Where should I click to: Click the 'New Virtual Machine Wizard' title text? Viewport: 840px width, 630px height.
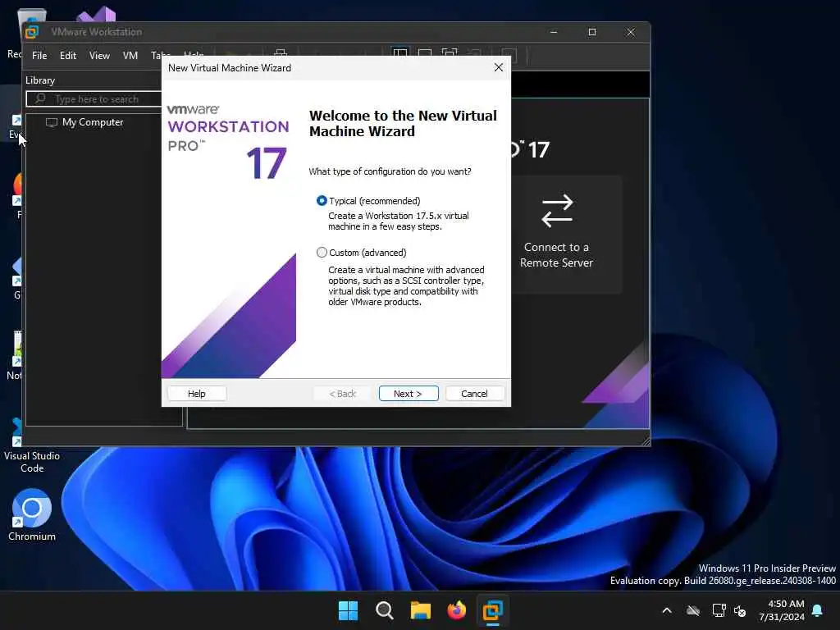coord(230,68)
